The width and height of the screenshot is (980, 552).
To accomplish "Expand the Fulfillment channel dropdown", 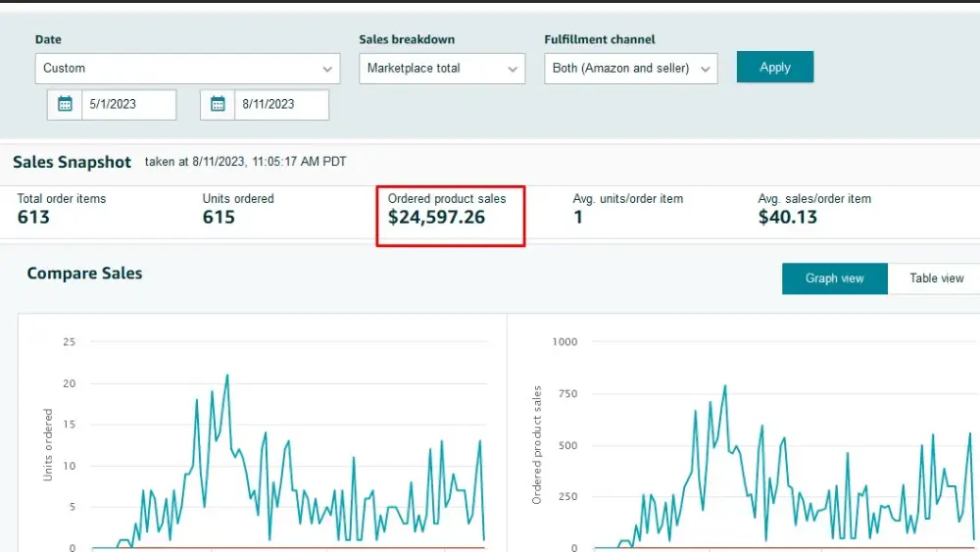I will pos(631,69).
